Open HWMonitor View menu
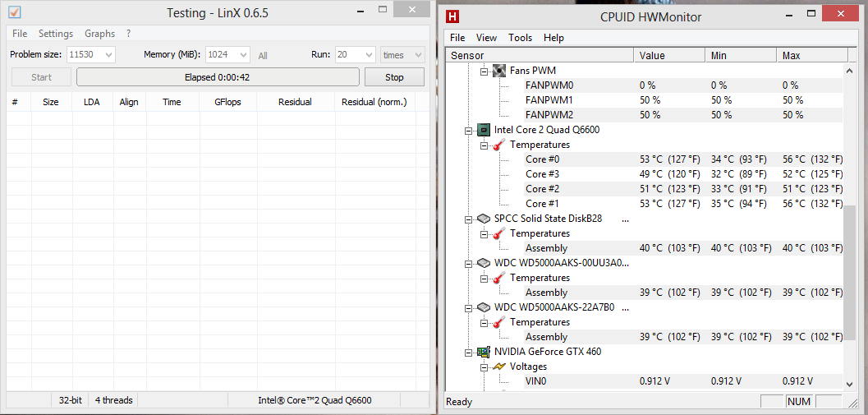868x415 pixels. (487, 38)
